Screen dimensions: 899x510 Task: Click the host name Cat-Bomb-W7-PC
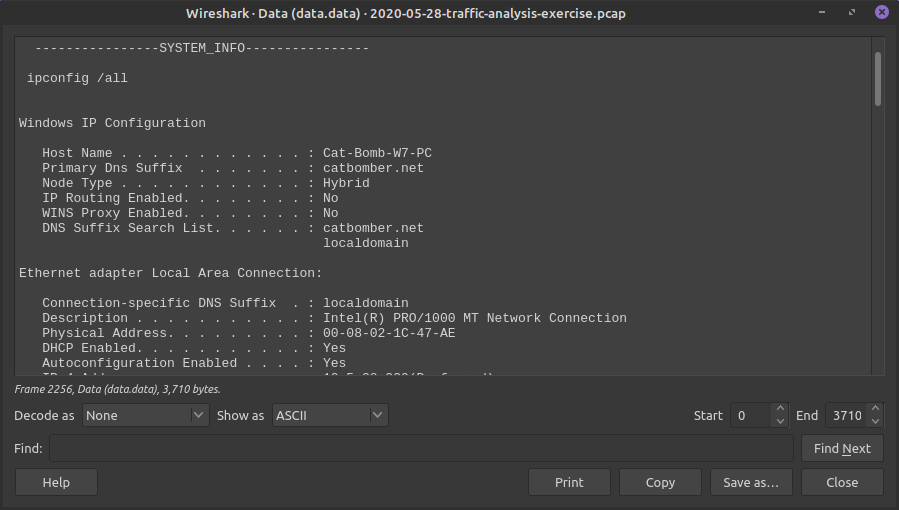(x=377, y=153)
